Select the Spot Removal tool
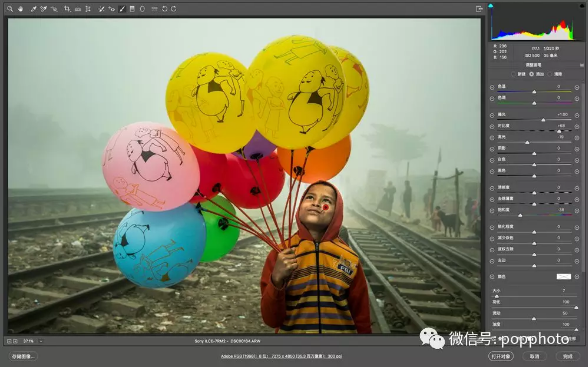The height and width of the screenshot is (367, 588). coord(101,9)
